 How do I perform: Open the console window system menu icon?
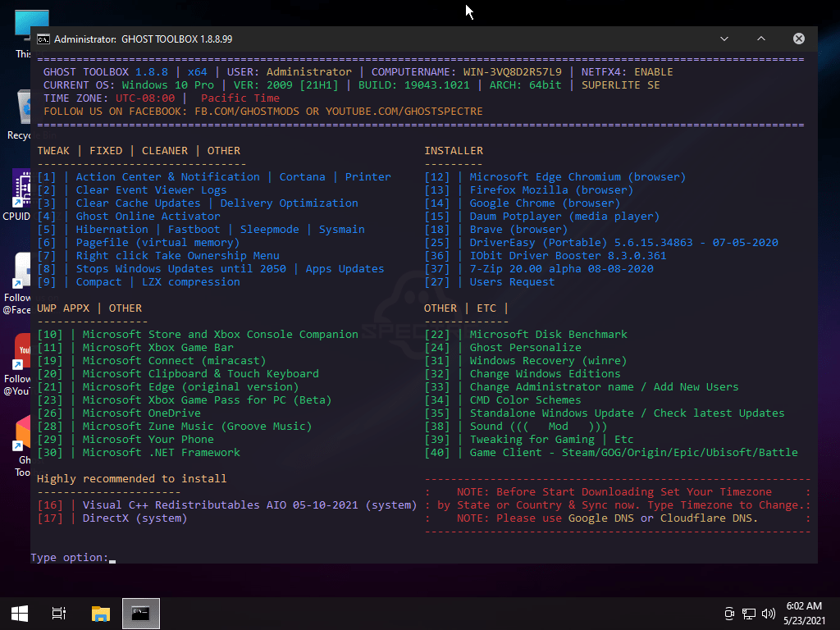click(x=43, y=39)
